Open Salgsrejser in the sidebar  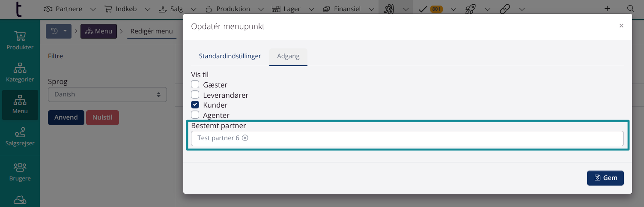pyautogui.click(x=20, y=137)
